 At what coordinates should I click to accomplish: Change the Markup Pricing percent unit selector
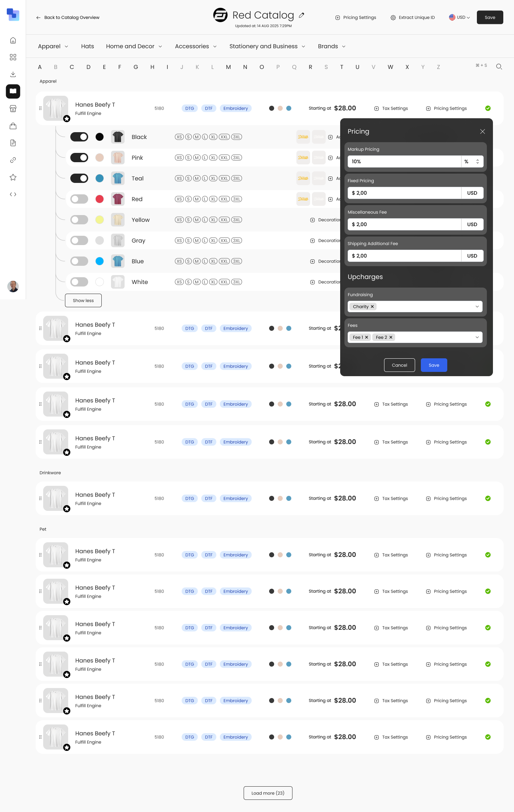[x=472, y=161]
